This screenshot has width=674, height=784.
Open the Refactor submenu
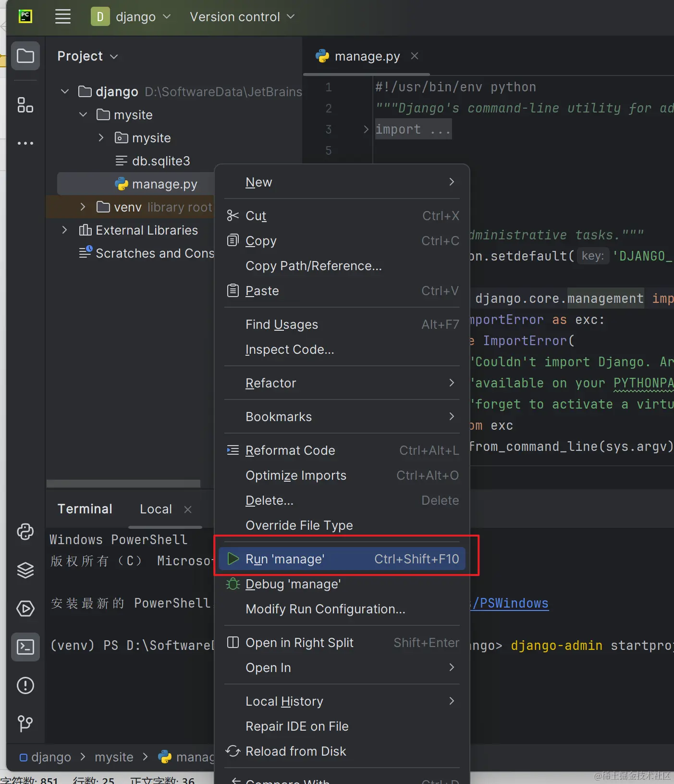pos(342,383)
